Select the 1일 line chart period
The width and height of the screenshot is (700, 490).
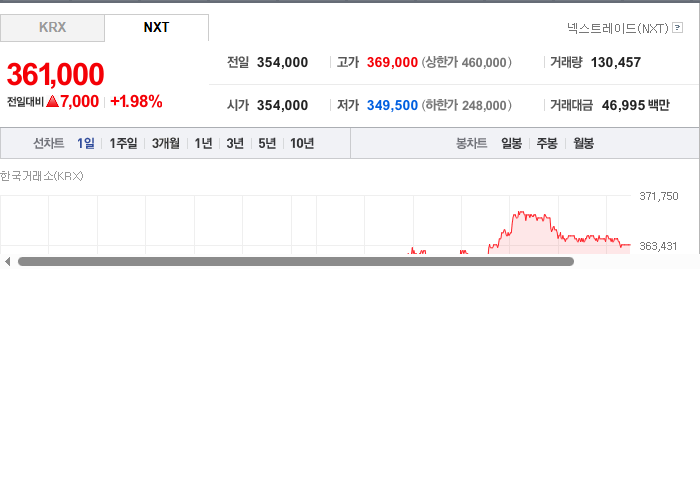click(x=86, y=143)
